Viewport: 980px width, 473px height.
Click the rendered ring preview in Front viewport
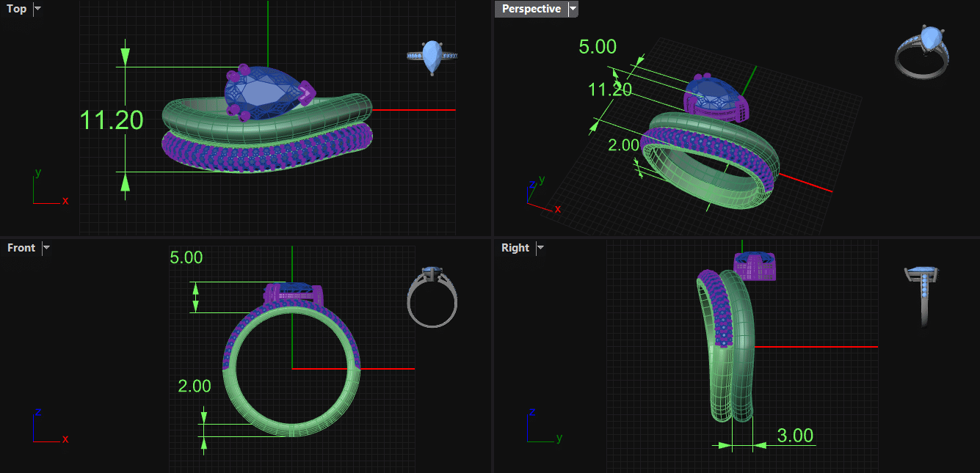(432, 296)
